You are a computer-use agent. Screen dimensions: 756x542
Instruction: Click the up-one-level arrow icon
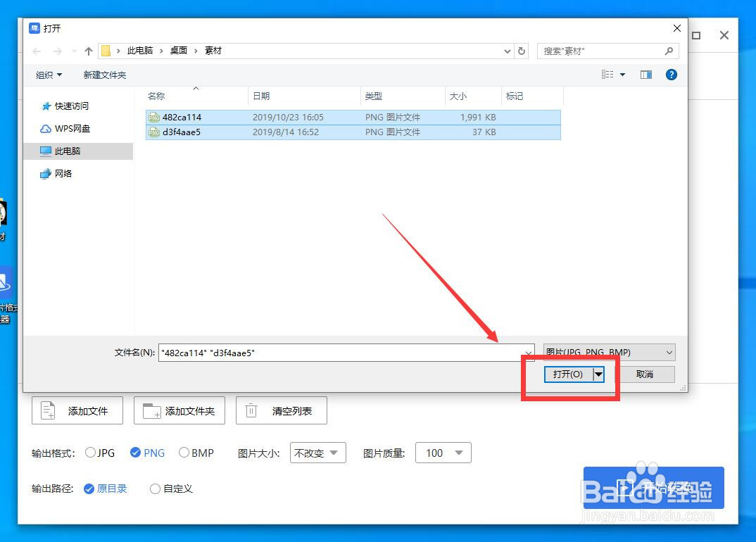pyautogui.click(x=87, y=50)
